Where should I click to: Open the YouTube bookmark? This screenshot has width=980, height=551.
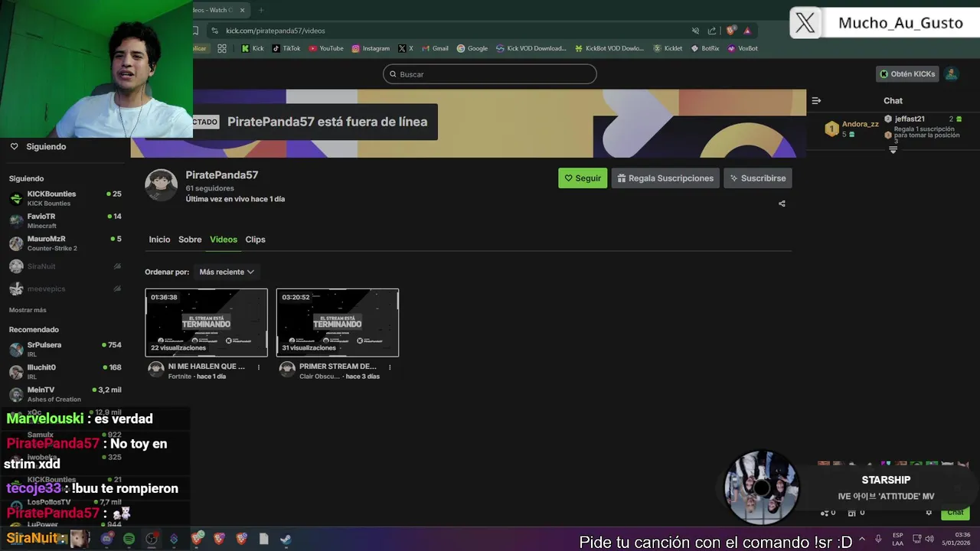coord(326,48)
